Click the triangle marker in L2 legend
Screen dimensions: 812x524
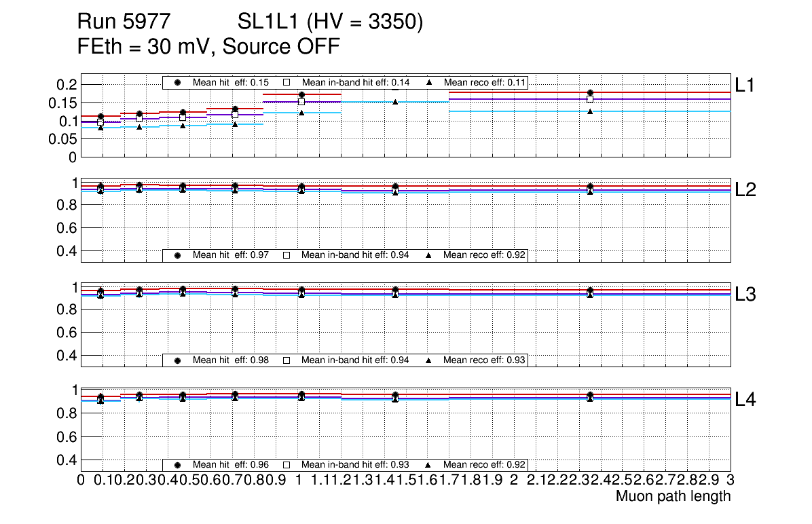429,255
